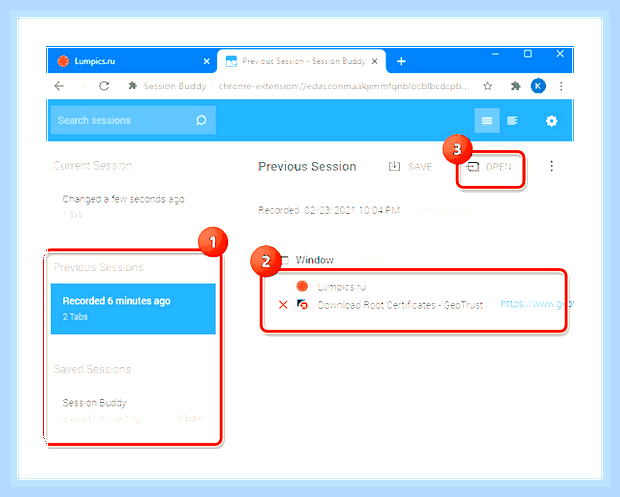Close the browser window
This screenshot has width=620, height=497.
click(x=560, y=54)
